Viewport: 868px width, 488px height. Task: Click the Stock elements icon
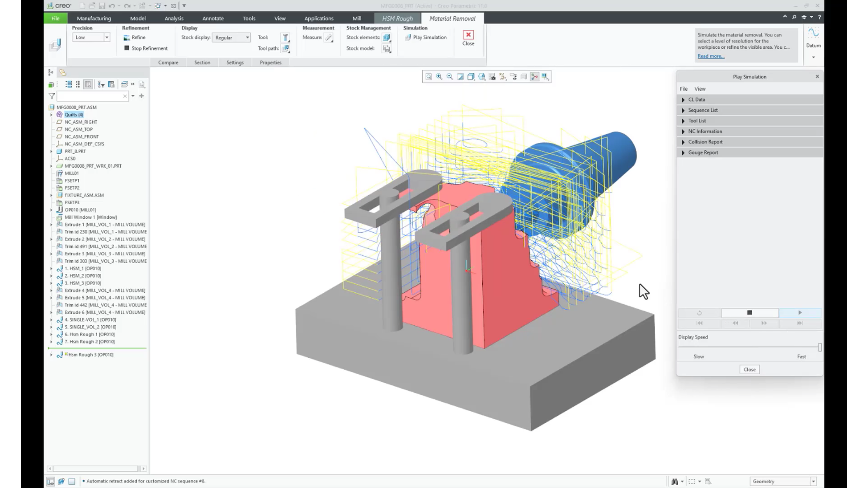coord(387,38)
